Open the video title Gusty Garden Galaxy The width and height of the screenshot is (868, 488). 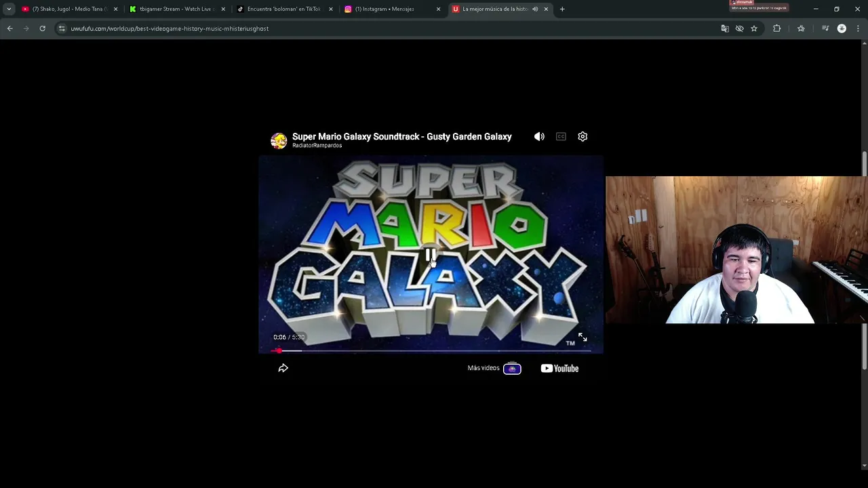401,136
